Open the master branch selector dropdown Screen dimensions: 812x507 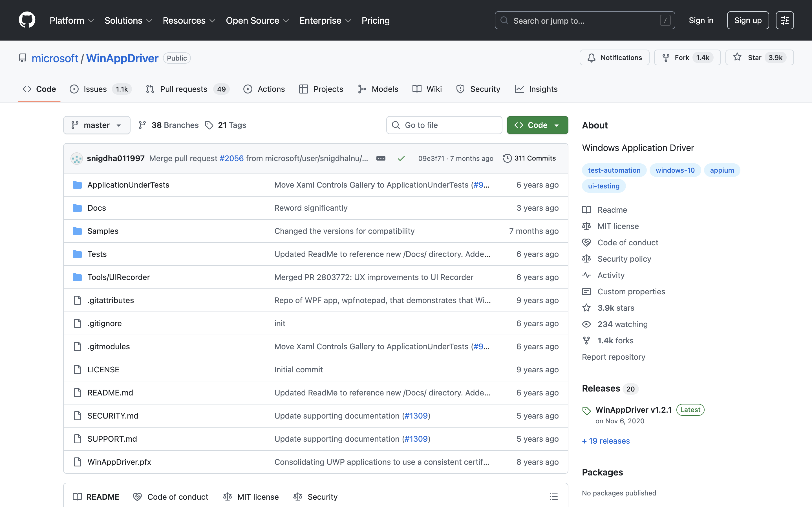click(97, 125)
